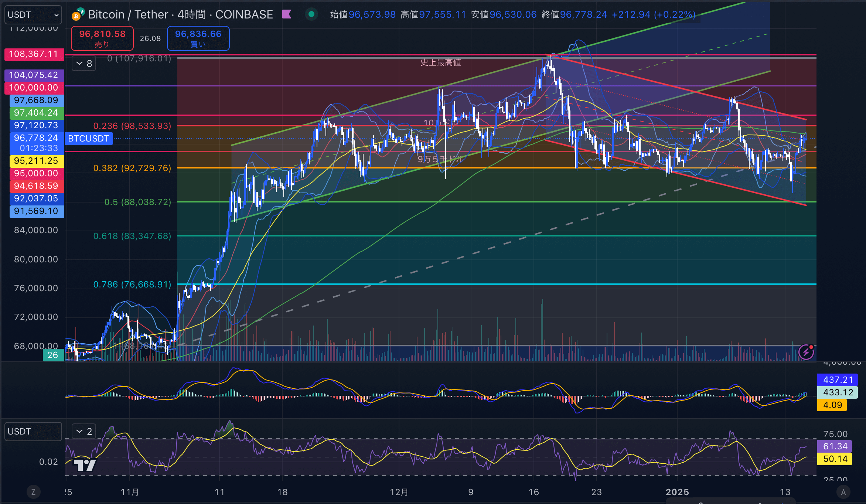The image size is (866, 504).
Task: Expand the RSI pane legend showing 2
Action: [x=84, y=431]
